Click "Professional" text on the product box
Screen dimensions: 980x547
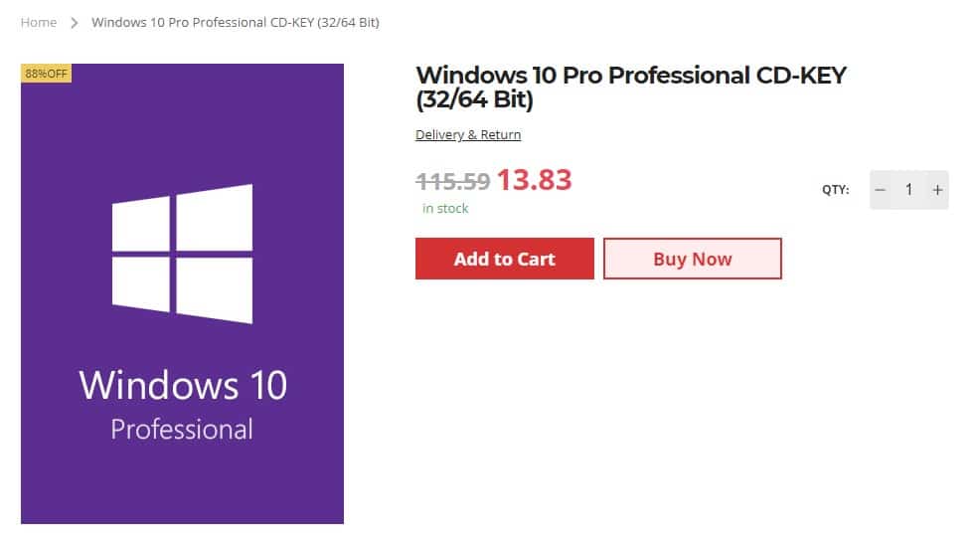pyautogui.click(x=182, y=430)
